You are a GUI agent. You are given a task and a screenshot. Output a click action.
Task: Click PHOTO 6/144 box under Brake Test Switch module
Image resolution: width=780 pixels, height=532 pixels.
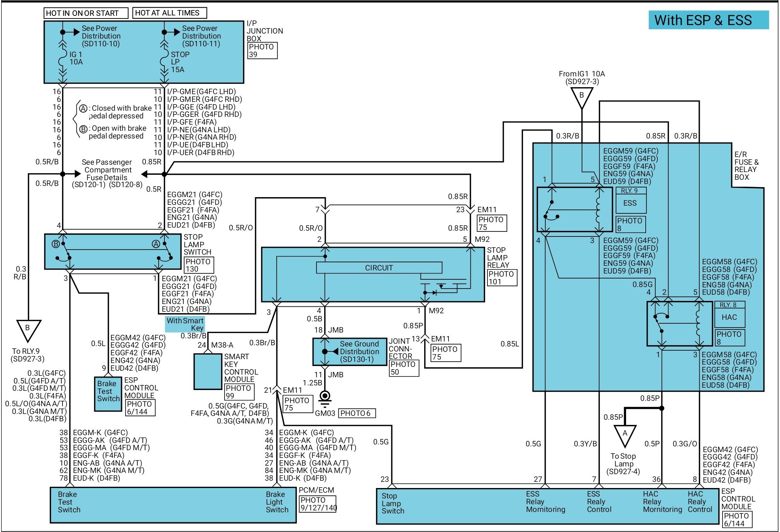coord(140,408)
